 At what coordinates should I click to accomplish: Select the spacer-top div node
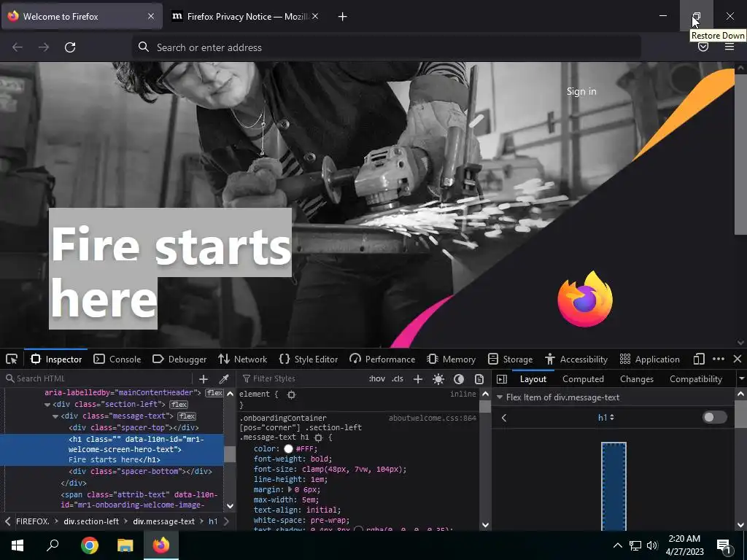(x=134, y=427)
